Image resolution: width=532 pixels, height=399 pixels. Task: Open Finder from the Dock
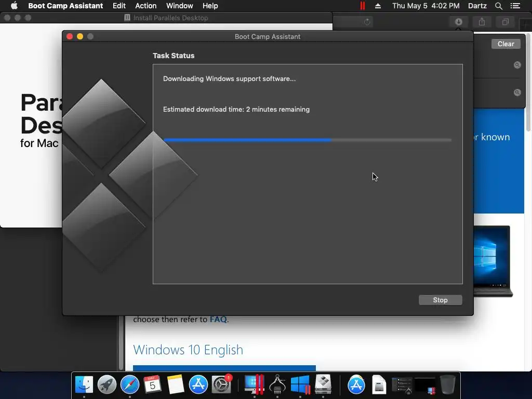[84, 384]
